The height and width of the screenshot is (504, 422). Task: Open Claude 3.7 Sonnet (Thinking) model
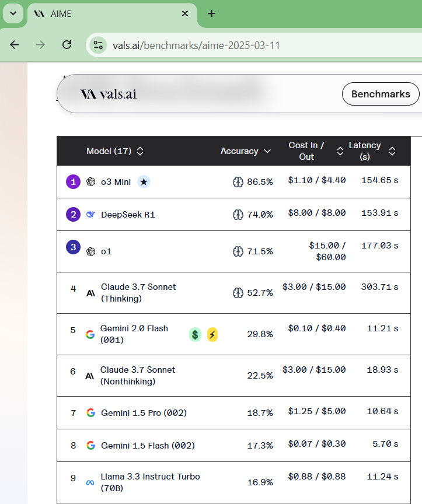click(138, 293)
